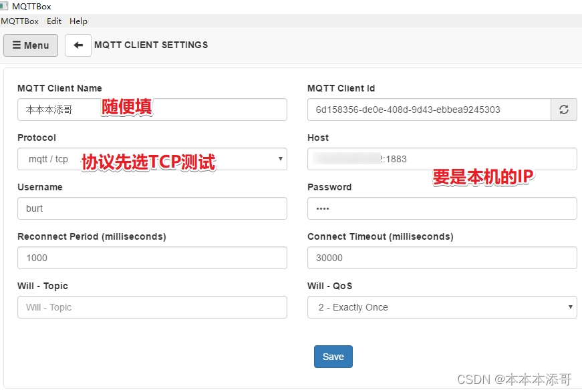Click the masked Password field
Screen dimensions: 582x392
[442, 208]
